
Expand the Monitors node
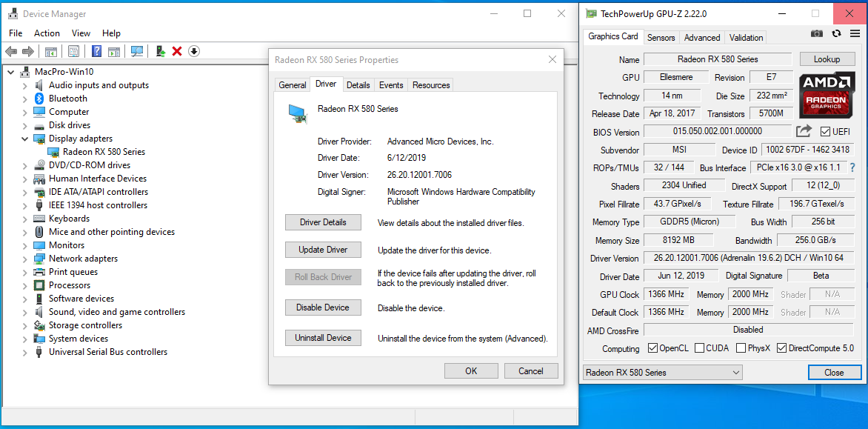[25, 245]
